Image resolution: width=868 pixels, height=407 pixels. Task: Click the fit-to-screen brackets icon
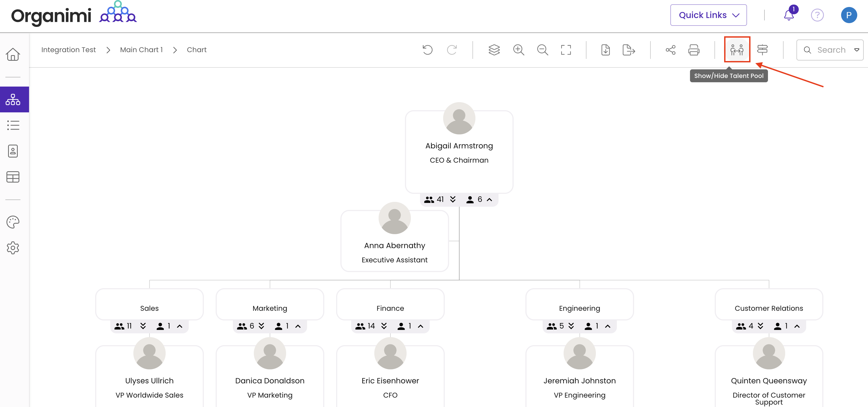tap(566, 50)
